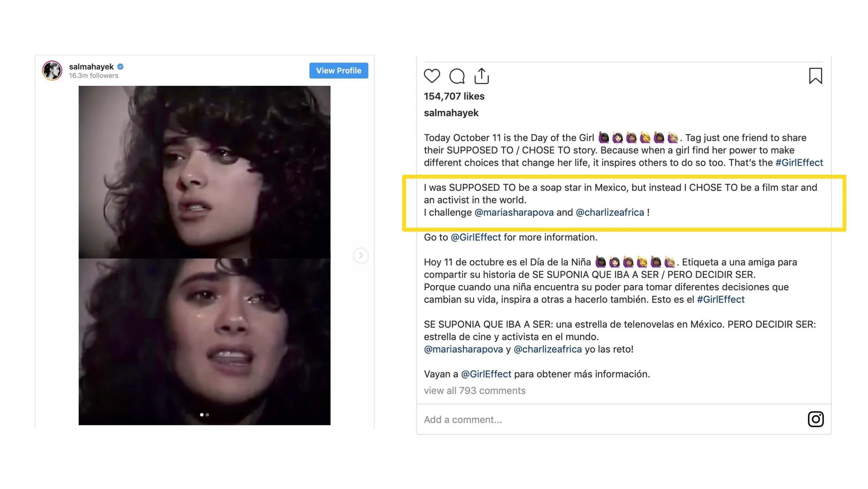The height and width of the screenshot is (489, 868).
Task: Click the Instagram logo icon
Action: coord(816,419)
